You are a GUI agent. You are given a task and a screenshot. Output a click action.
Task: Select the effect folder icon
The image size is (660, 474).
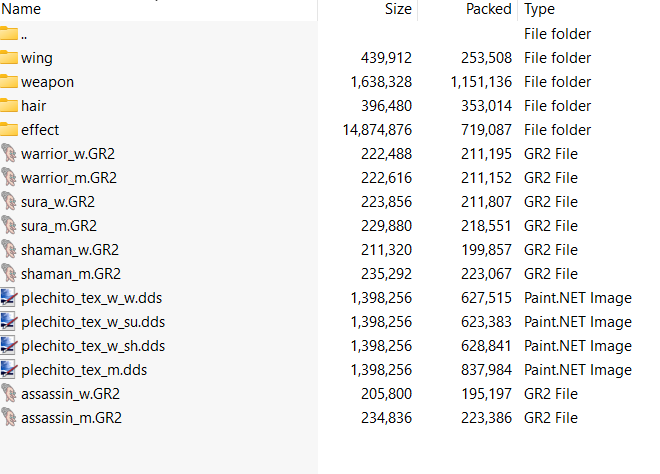click(9, 130)
